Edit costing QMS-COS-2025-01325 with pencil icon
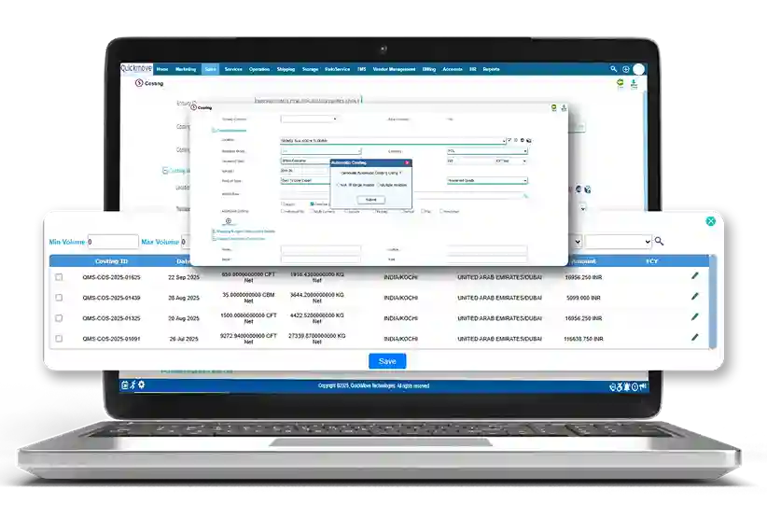The width and height of the screenshot is (767, 532). click(695, 317)
